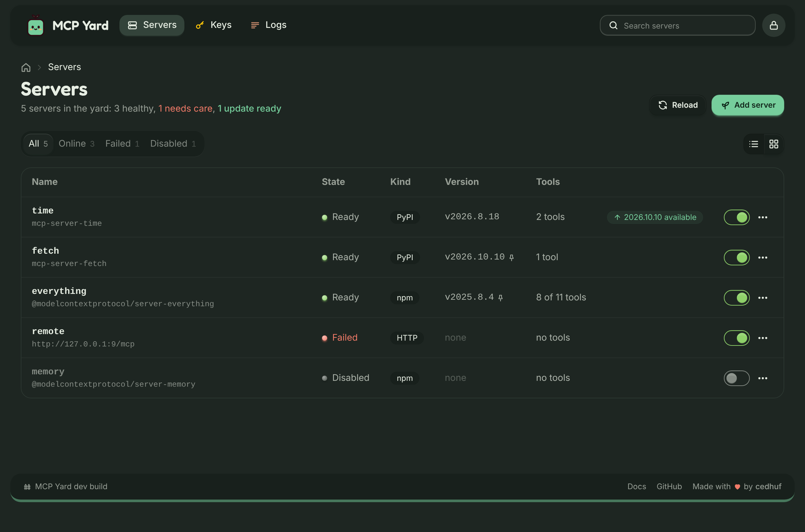Click the 8 of 11 tools cell
Viewport: 805px width, 532px height.
pos(561,297)
